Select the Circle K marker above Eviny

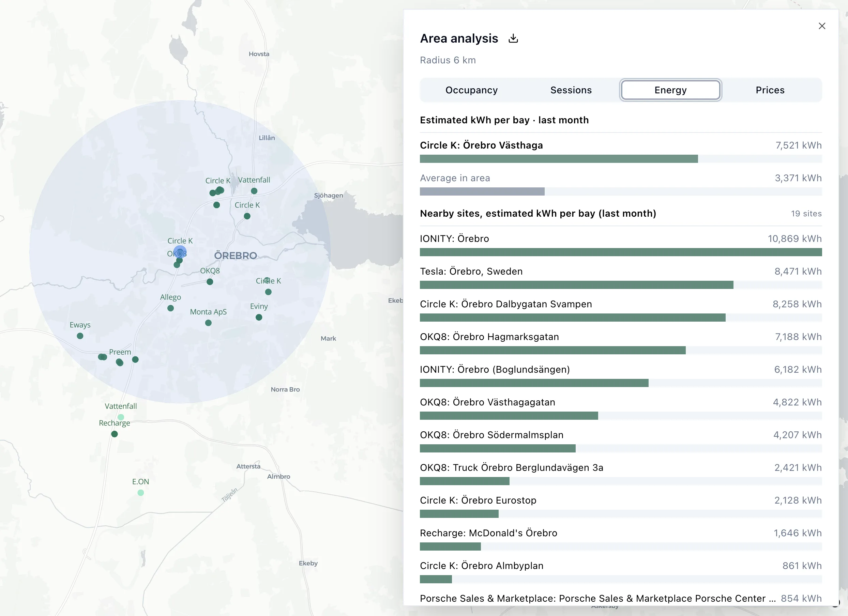pos(268,292)
